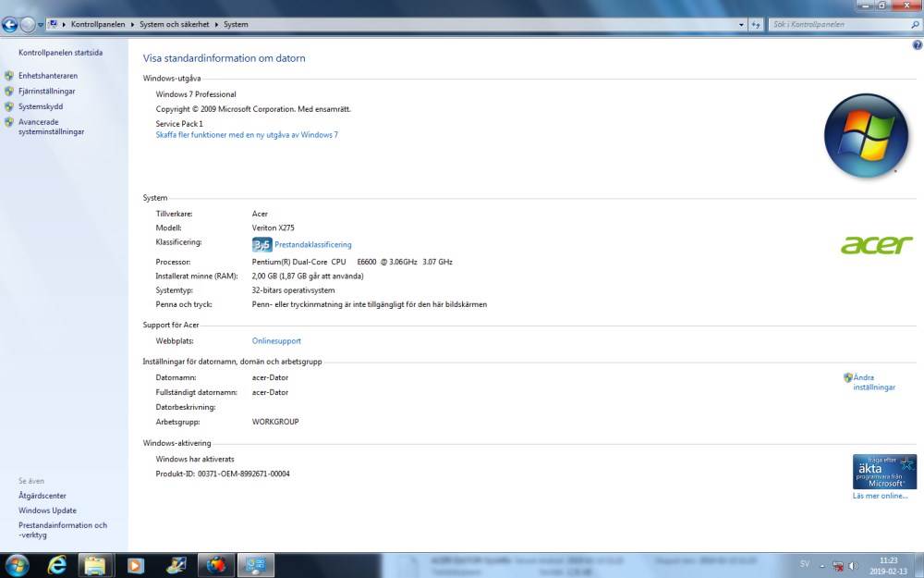Open the Läs mer online link
Viewport: 924px width, 578px height.
click(880, 496)
